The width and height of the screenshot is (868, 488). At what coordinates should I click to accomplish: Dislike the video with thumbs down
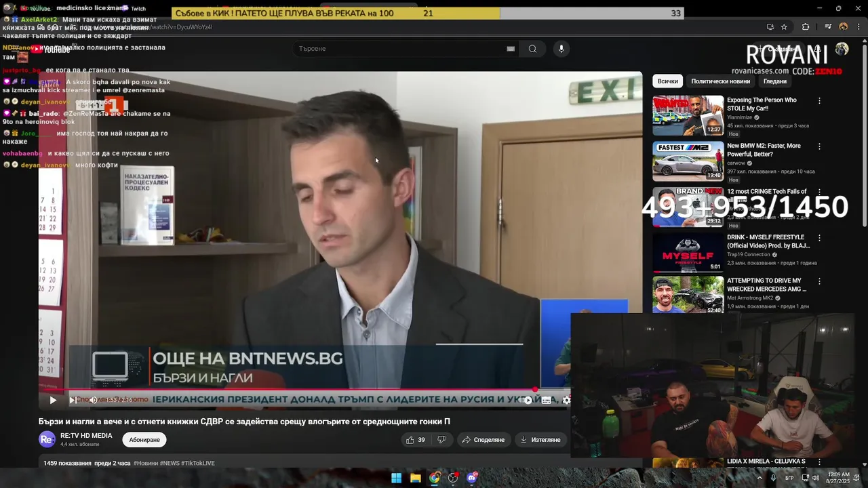[441, 440]
